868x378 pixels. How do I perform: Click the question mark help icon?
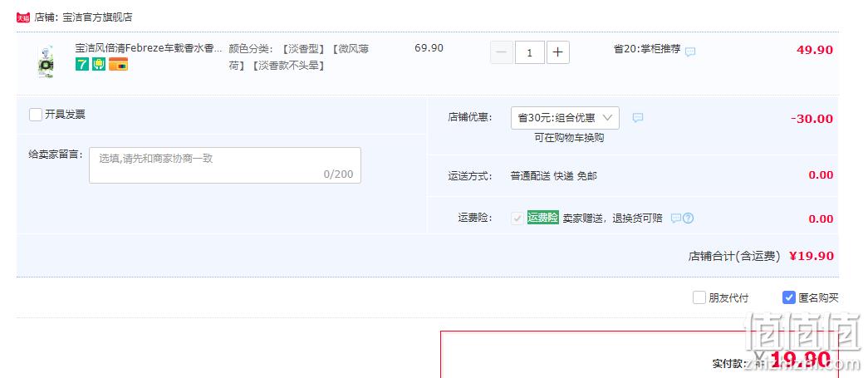point(688,218)
